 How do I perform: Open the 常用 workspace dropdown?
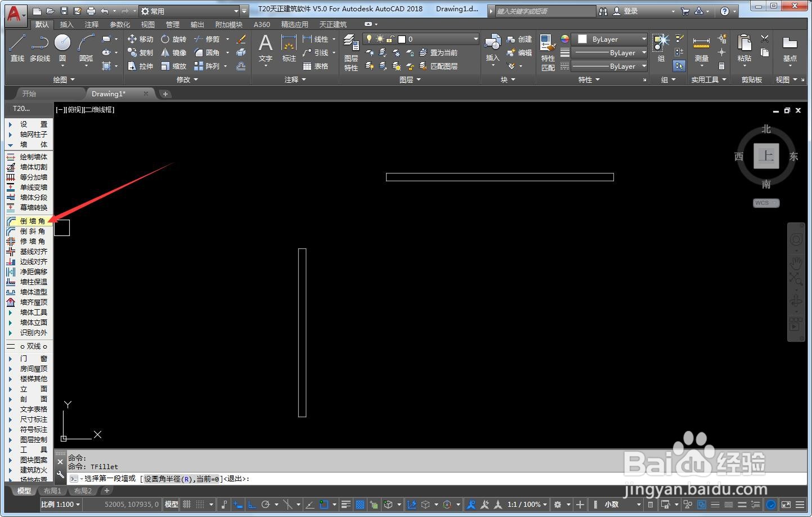[x=189, y=11]
